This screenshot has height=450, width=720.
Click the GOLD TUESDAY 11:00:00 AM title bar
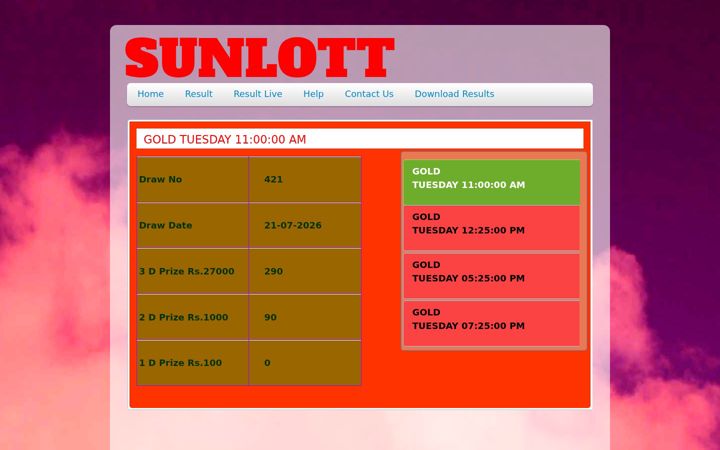pyautogui.click(x=360, y=139)
